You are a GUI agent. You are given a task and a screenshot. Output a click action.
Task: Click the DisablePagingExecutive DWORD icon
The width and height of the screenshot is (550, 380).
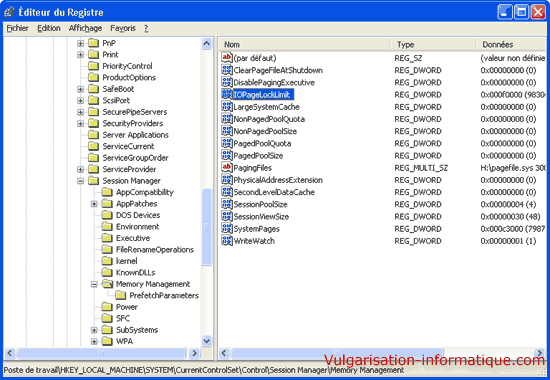pos(227,82)
